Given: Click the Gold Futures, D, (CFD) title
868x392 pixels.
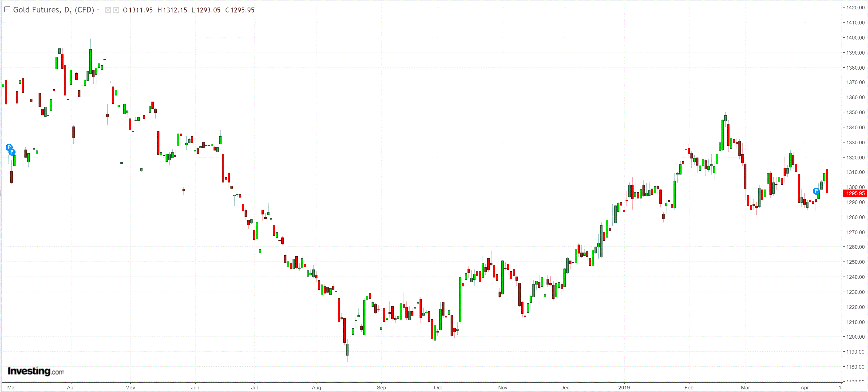Looking at the screenshot, I should coord(53,10).
